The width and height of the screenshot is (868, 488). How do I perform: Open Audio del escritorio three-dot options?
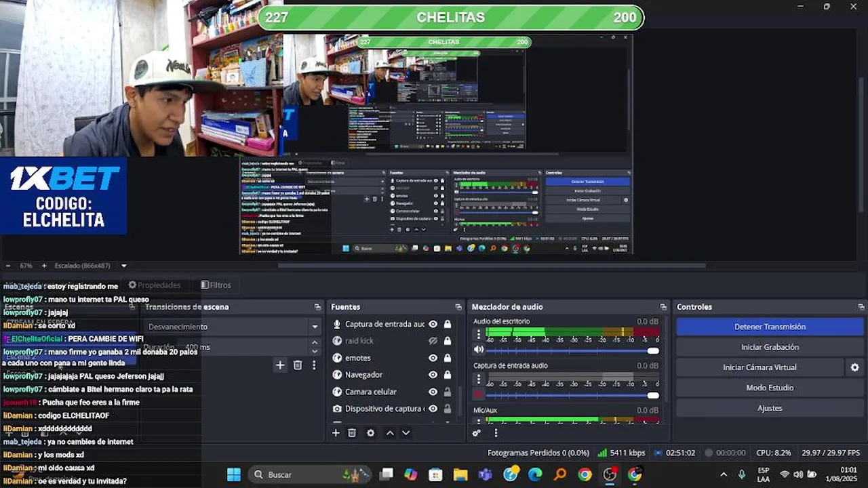coord(479,334)
